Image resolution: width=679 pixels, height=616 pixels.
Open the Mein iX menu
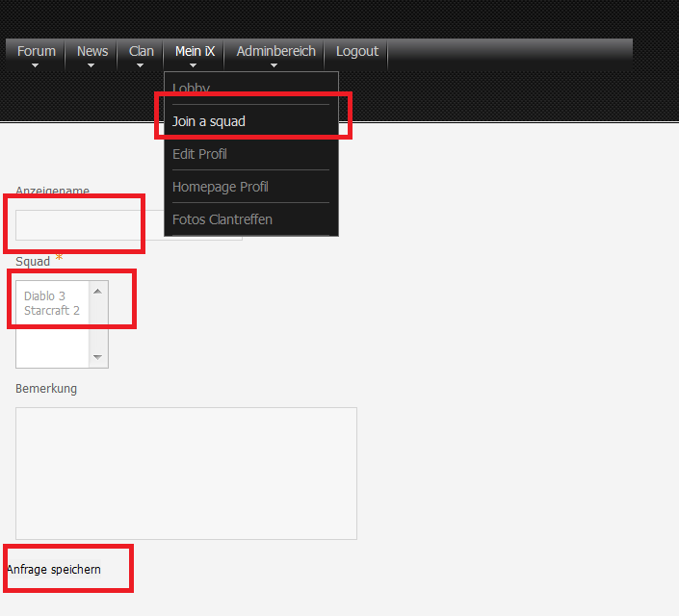194,54
